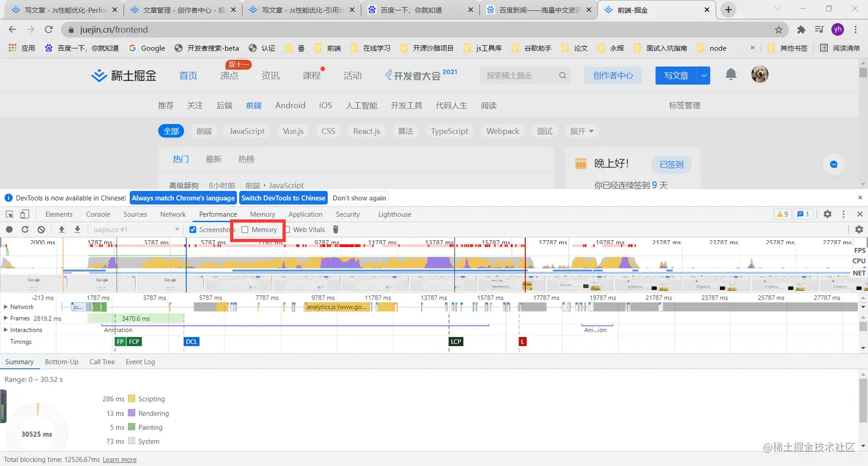Open the Performance capture settings gear

[859, 229]
